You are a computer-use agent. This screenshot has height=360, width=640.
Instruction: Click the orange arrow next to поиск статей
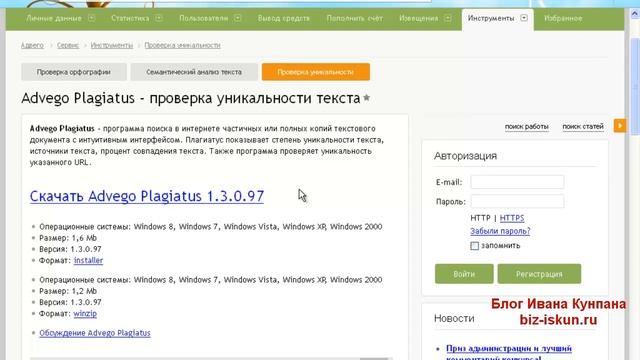pyautogui.click(x=620, y=126)
